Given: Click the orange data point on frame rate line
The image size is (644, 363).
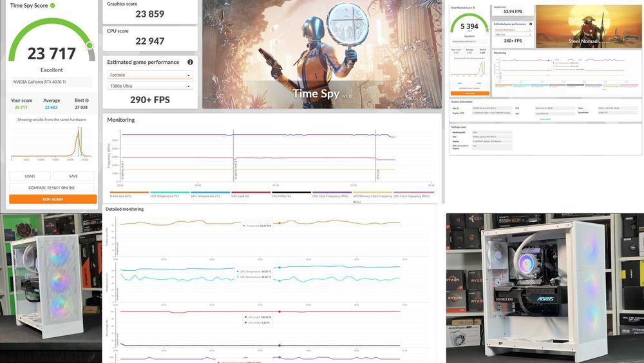Looking at the screenshot, I should 279,223.
